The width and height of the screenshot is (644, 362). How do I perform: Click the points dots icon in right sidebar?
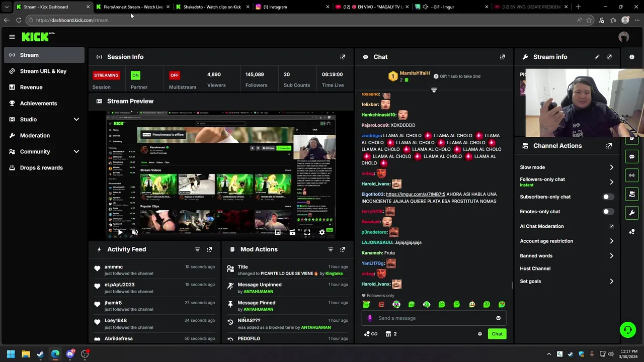click(x=632, y=231)
